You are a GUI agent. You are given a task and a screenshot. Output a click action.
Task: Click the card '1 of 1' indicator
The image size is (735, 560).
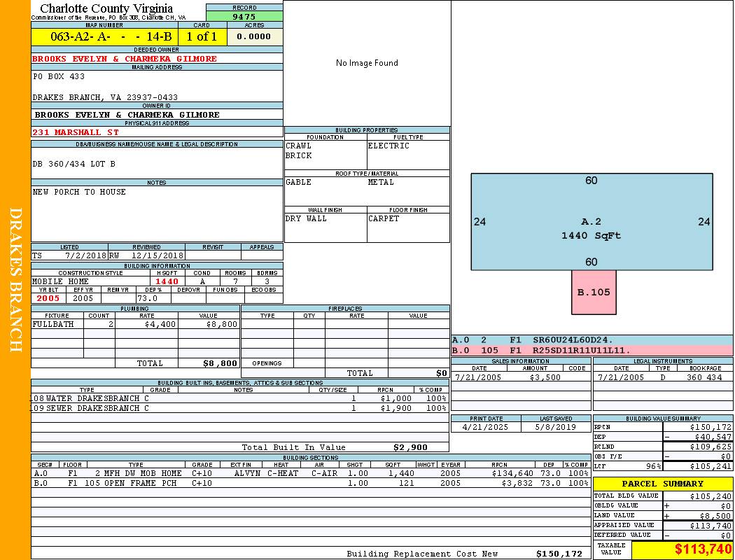pyautogui.click(x=202, y=36)
